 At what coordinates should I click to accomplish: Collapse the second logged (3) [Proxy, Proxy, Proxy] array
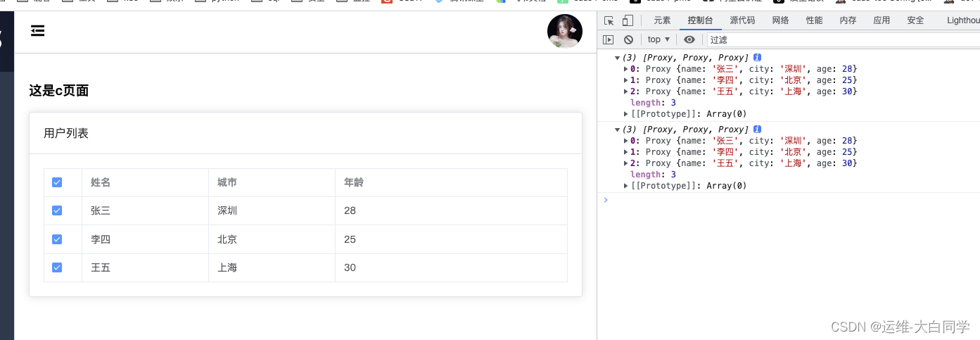pos(618,130)
